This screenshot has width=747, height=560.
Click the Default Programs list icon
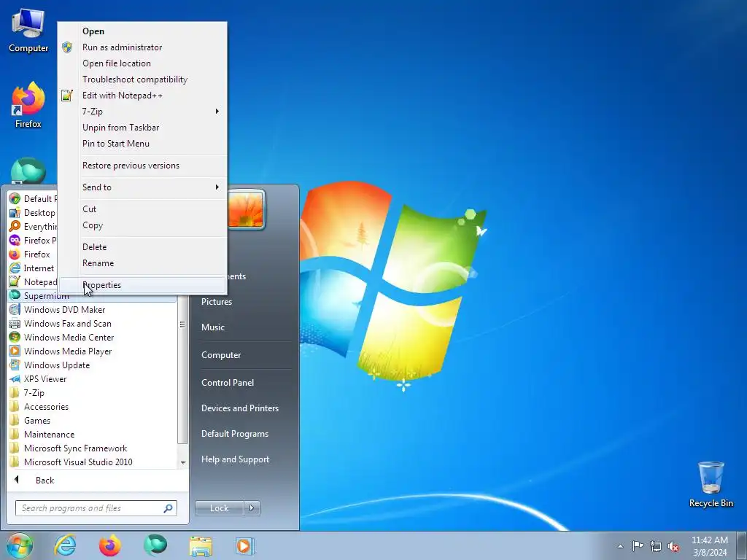[15, 198]
